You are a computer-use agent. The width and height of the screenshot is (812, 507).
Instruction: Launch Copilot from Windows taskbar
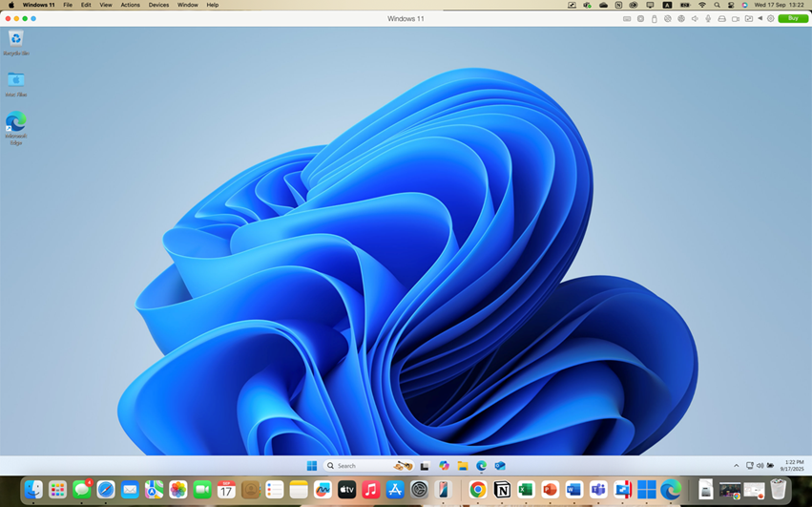[444, 466]
